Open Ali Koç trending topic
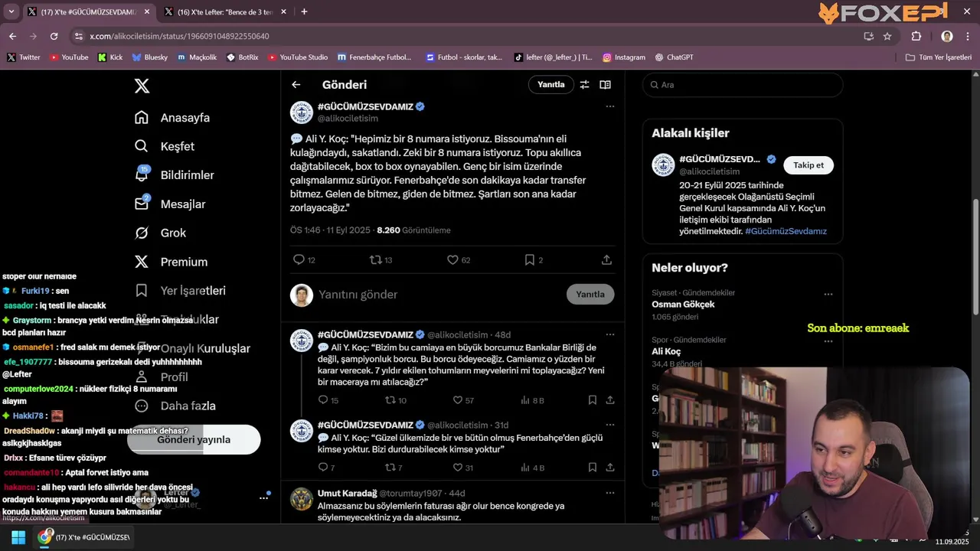 666,351
